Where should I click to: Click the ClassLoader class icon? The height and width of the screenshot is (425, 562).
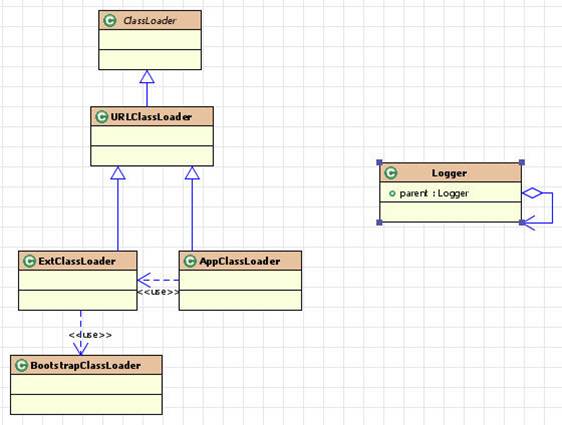pyautogui.click(x=110, y=20)
